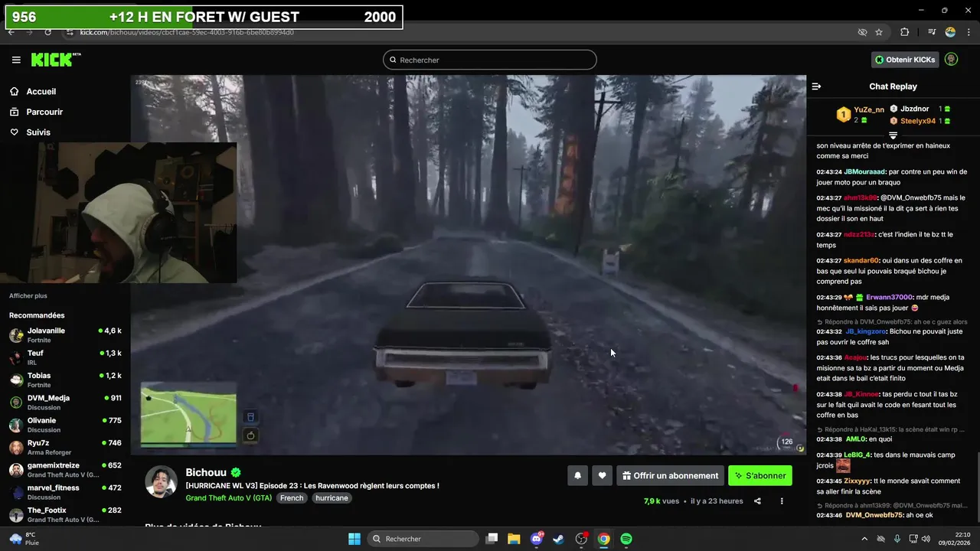This screenshot has height=551, width=980.
Task: Click username LeBIG_4 in chat
Action: (x=857, y=455)
